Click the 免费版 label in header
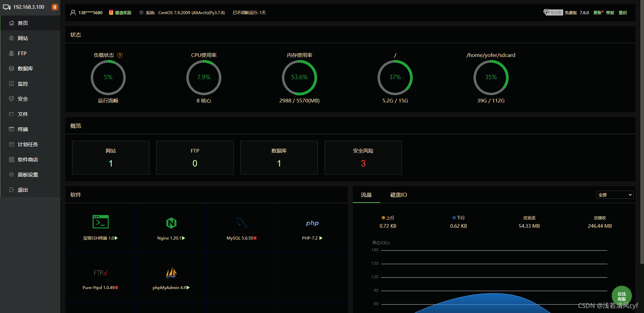The image size is (644, 313). 571,12
